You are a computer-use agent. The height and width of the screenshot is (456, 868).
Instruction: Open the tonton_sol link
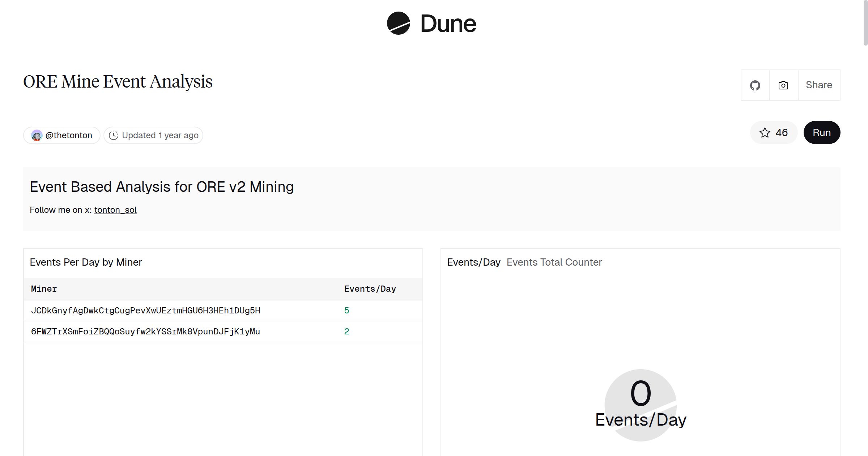tap(115, 210)
